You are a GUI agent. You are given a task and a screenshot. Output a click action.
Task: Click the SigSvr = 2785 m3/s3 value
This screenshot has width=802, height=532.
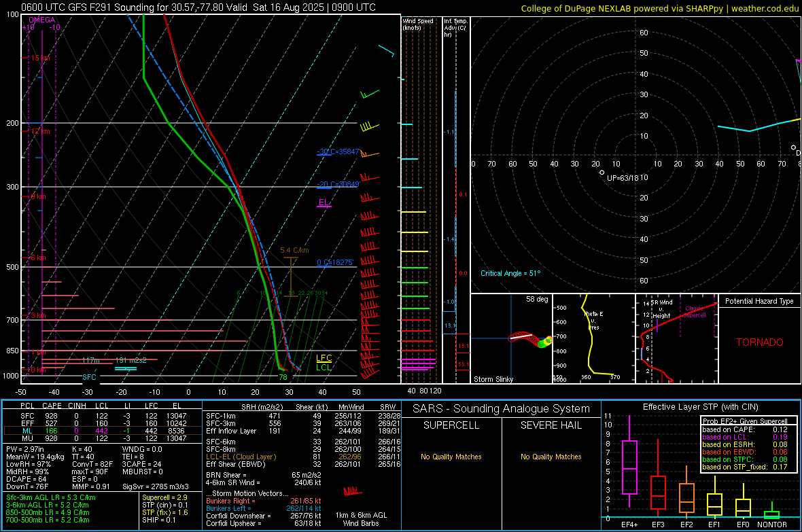156,486
